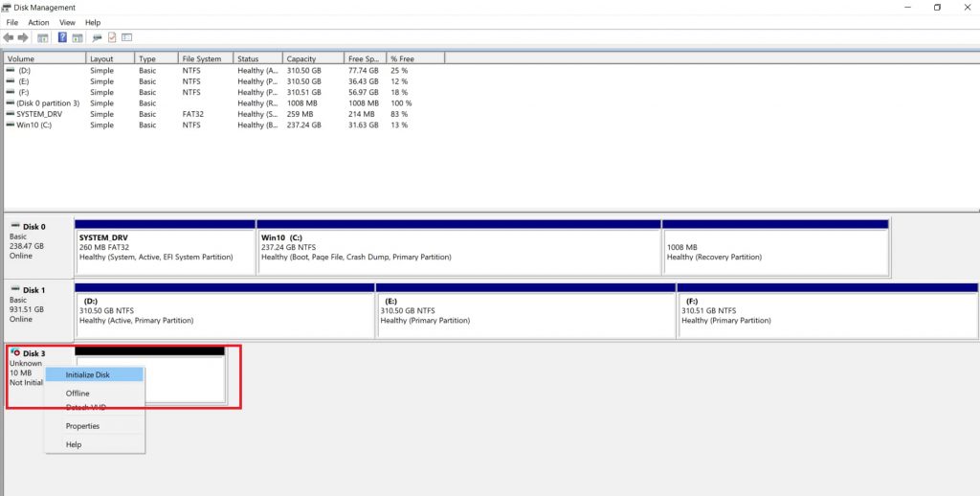980x496 pixels.
Task: Click the Show/Hide Action Pane toolbar icon
Action: (78, 38)
